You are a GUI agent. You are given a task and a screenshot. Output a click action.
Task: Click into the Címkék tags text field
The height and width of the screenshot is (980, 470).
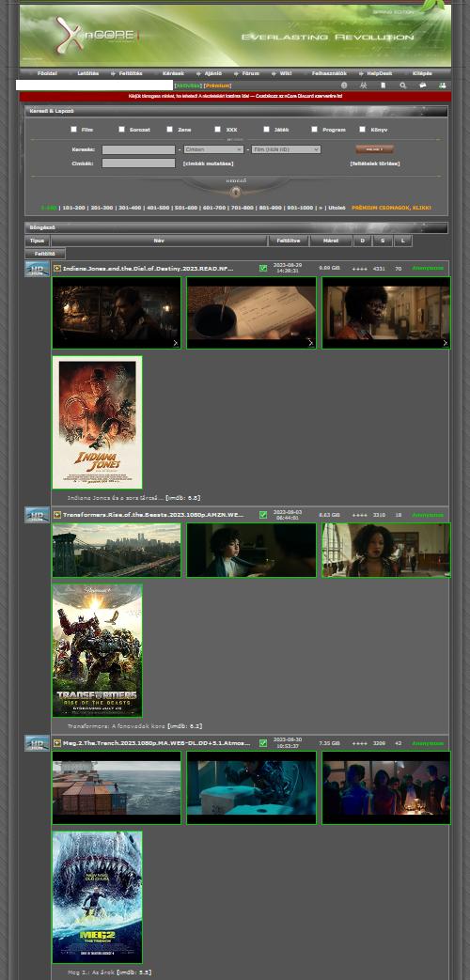[139, 163]
